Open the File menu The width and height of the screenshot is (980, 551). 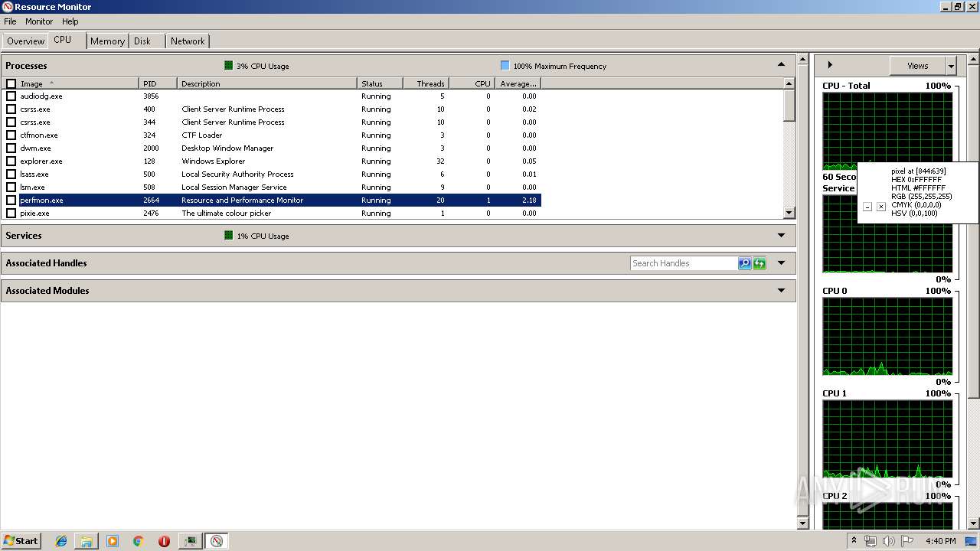10,21
